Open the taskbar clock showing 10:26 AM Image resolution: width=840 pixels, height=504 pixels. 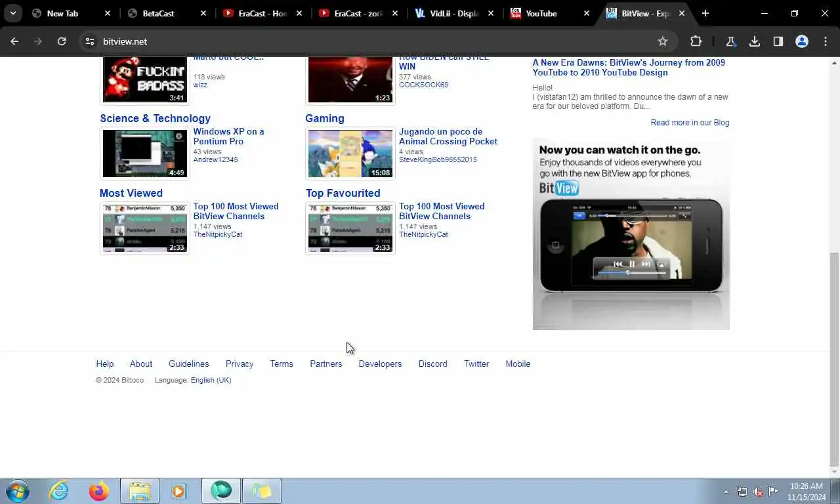coord(807,492)
